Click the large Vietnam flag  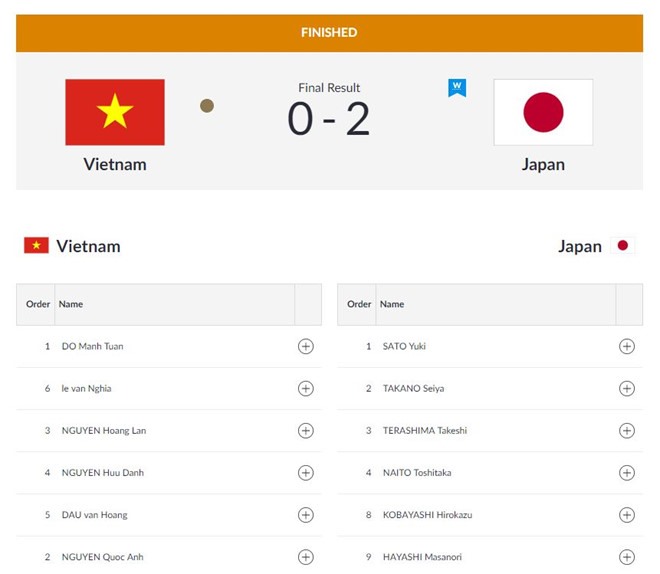point(115,112)
